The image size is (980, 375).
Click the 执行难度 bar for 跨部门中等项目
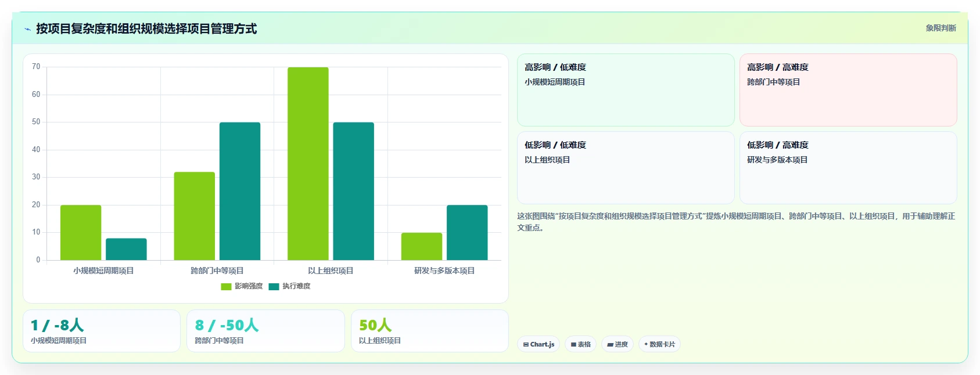point(240,191)
